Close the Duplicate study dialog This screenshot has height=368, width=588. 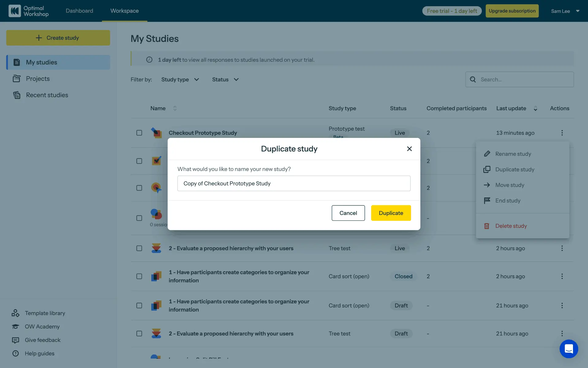point(409,149)
